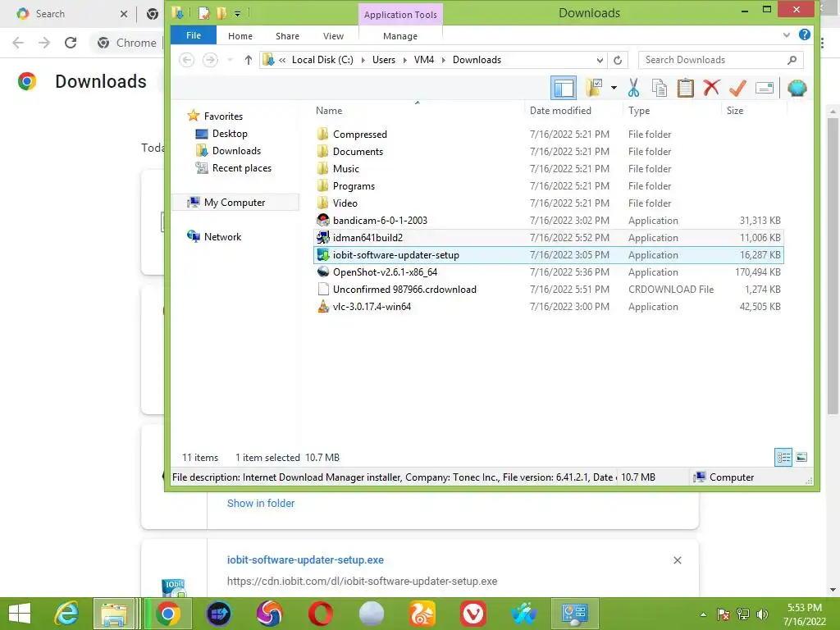
Task: Open dropdown arrow beside folder options icon
Action: pyautogui.click(x=614, y=88)
